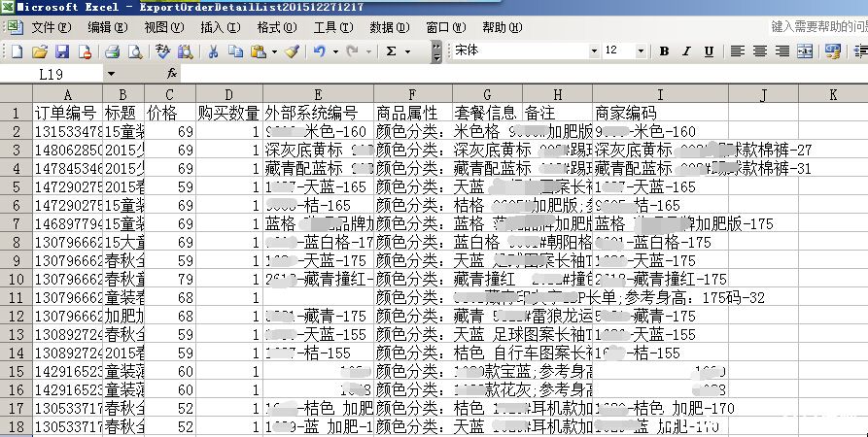
Task: Run the spelling check icon
Action: (x=162, y=51)
